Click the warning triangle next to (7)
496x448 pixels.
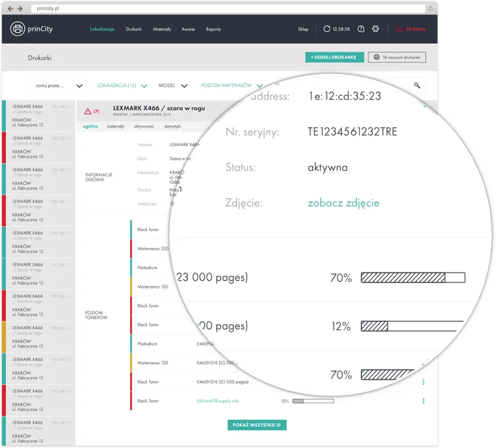pyautogui.click(x=88, y=111)
